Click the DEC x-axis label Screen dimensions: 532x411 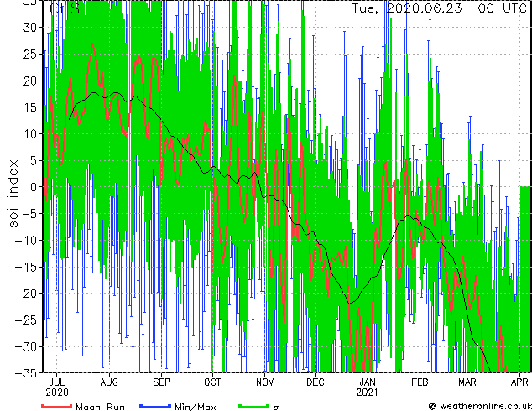tap(316, 382)
